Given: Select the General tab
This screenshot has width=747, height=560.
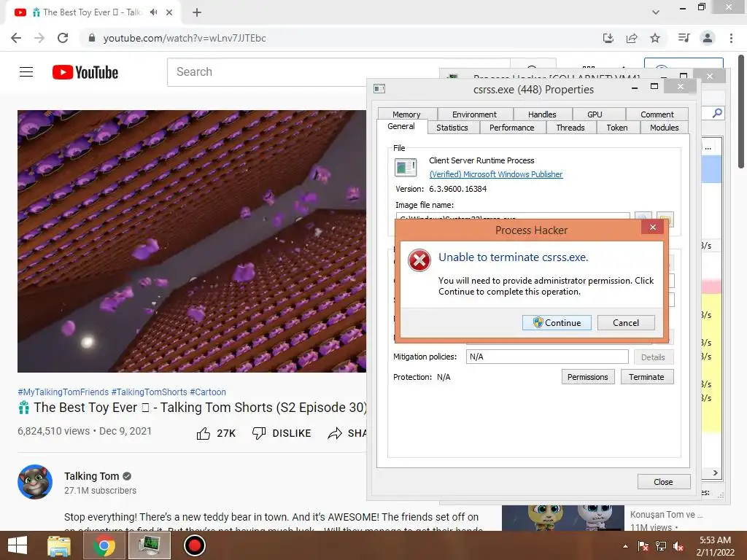Looking at the screenshot, I should (401, 126).
